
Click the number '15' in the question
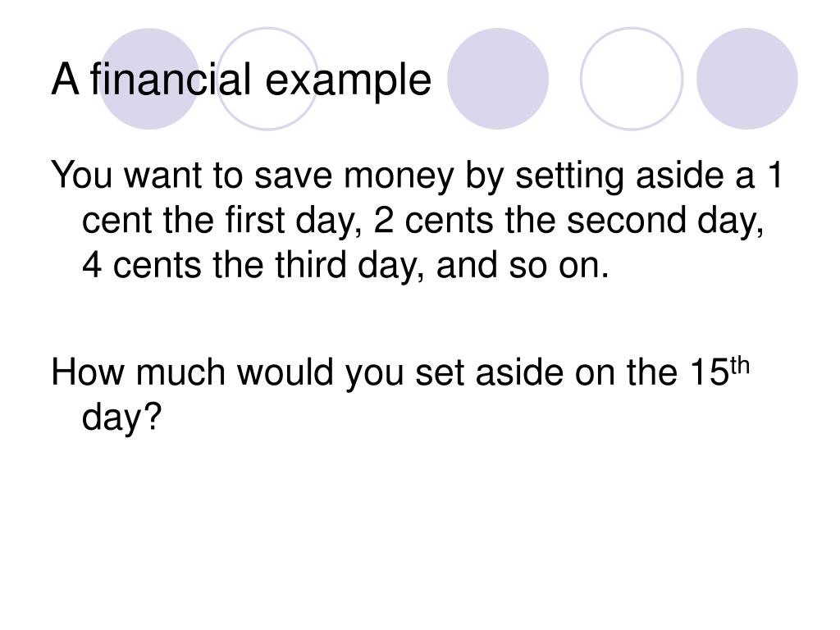(710, 372)
